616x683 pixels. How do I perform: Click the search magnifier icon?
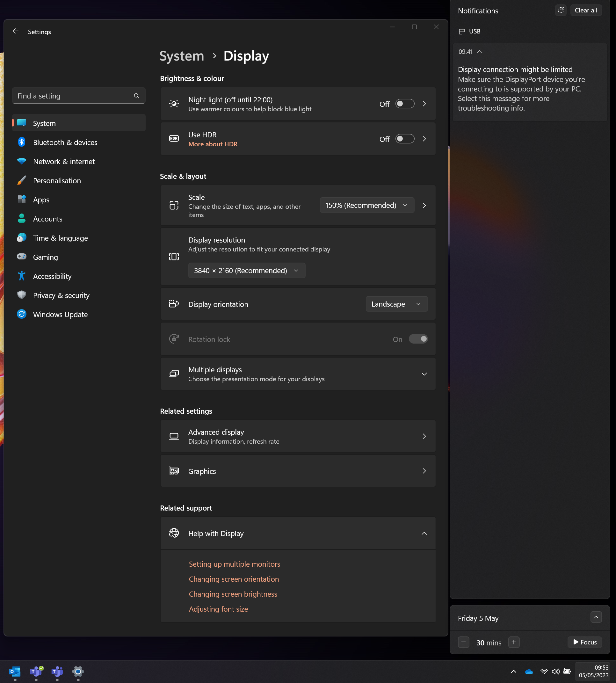(x=136, y=96)
